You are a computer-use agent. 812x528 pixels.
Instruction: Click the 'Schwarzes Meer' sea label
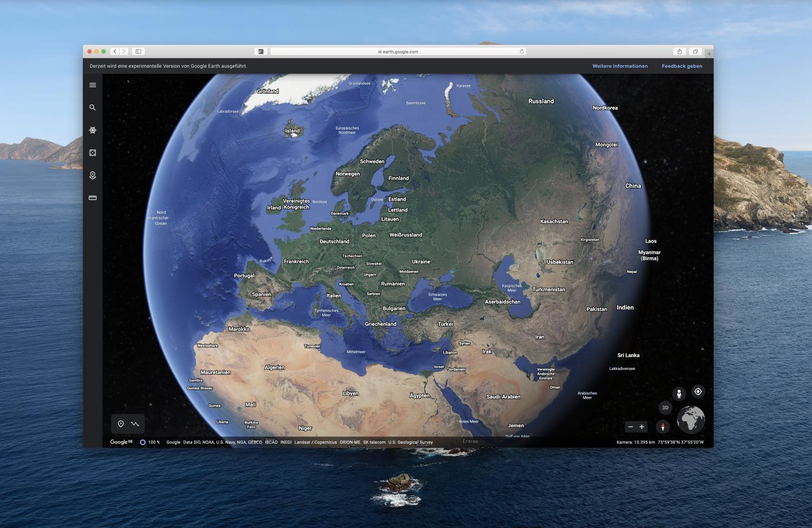click(x=437, y=297)
